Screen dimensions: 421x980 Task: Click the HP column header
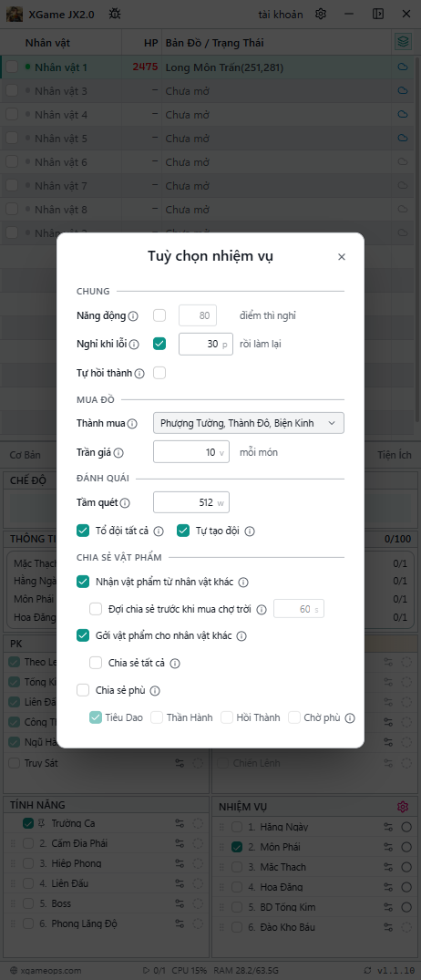[x=150, y=43]
